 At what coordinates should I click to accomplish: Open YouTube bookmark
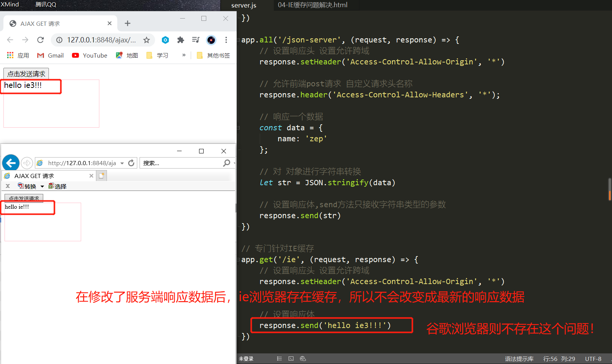(89, 55)
